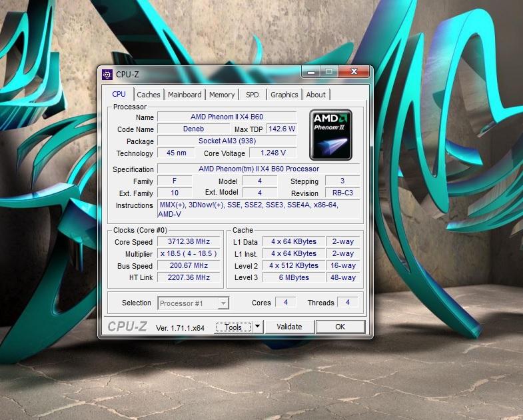Click the Multiplier value 'x 18.5 ( 4 - 18.5 )'
The height and width of the screenshot is (420, 523).
pos(189,254)
